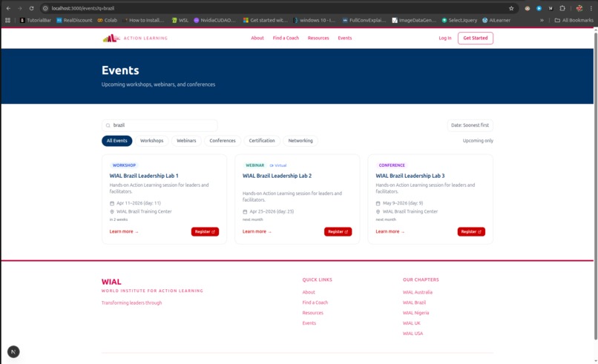Click the site info icon in address bar

click(45, 8)
